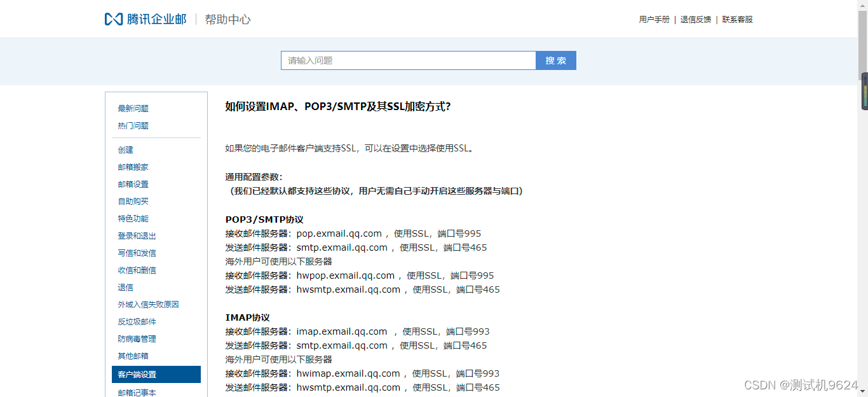Screen dimensions: 868x397
Task: Click the IMAP协议 heading
Action: 248,317
